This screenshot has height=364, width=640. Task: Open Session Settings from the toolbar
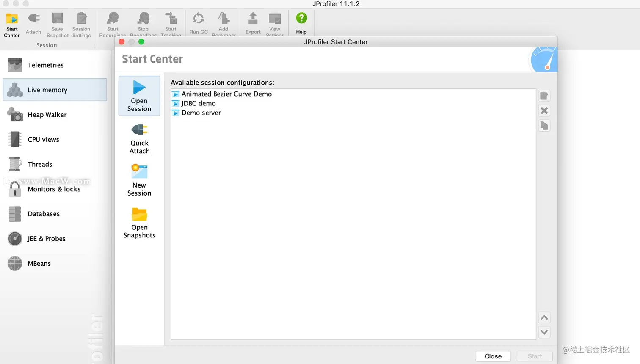tap(81, 25)
